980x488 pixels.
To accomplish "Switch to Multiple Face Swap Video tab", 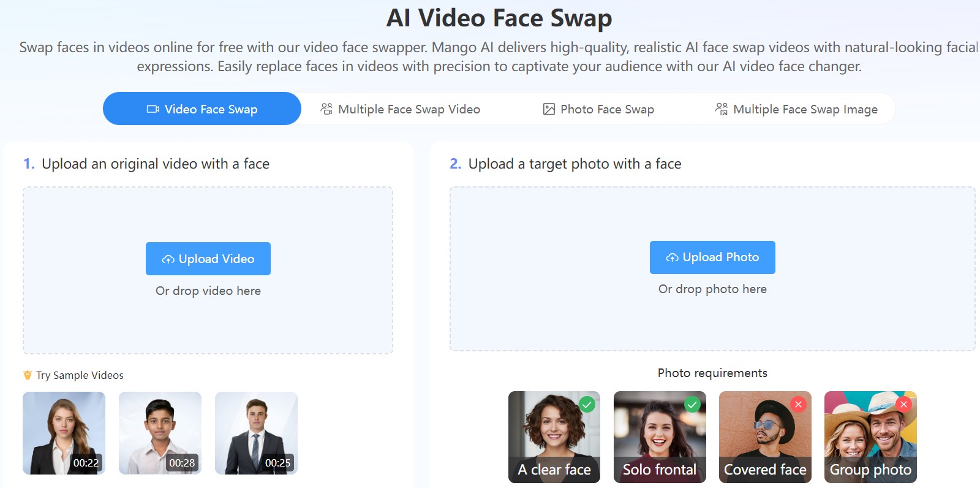I will 400,109.
